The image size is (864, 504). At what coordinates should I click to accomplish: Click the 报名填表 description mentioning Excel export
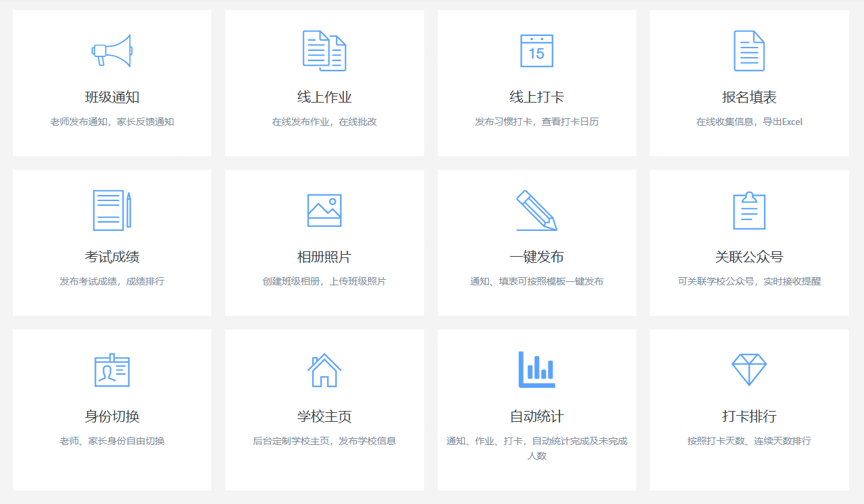click(x=749, y=122)
